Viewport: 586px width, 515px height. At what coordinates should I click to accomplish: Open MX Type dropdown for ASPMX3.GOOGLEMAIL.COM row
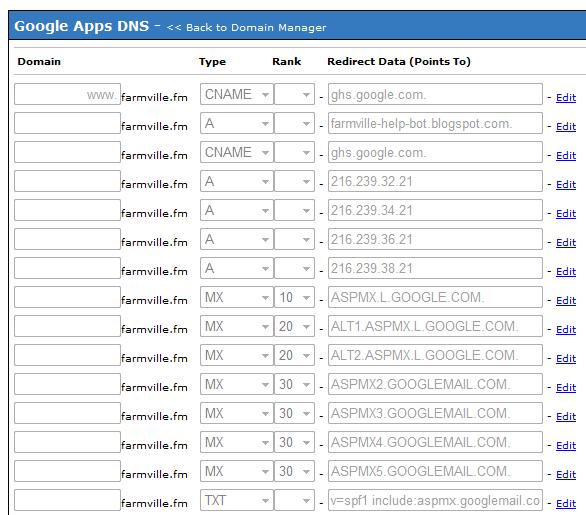237,413
